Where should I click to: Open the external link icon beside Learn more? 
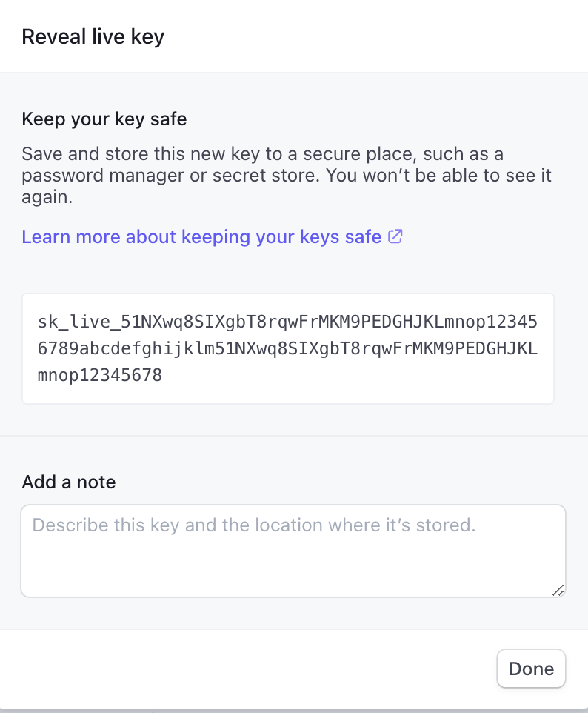[x=396, y=237]
